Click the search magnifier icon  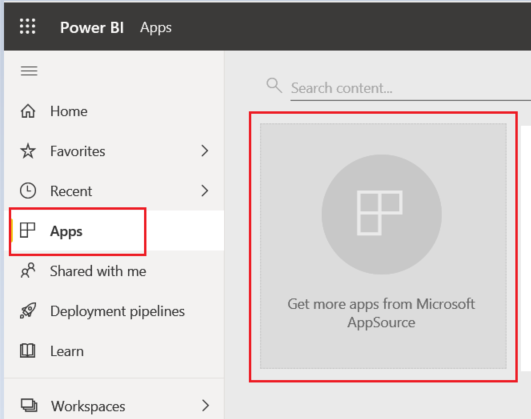coord(274,85)
